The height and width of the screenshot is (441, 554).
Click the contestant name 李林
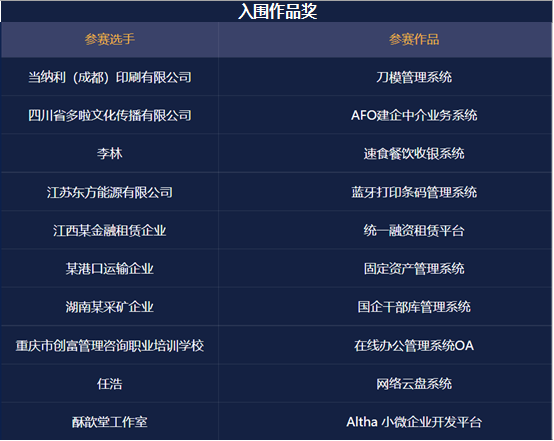[x=110, y=154]
